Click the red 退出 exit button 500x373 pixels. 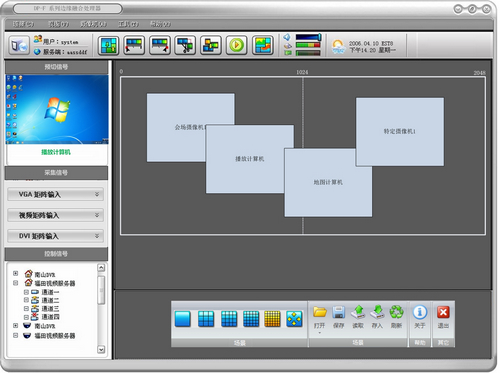(443, 316)
